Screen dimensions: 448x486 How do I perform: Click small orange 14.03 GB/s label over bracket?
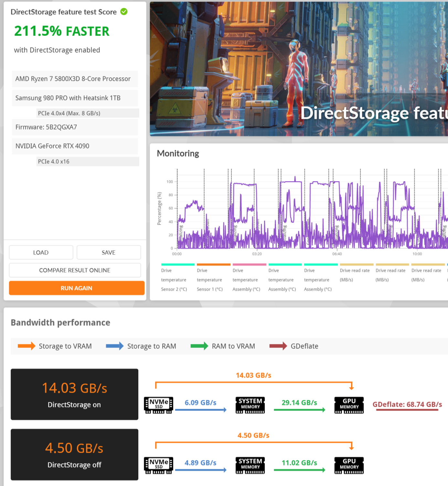253,375
